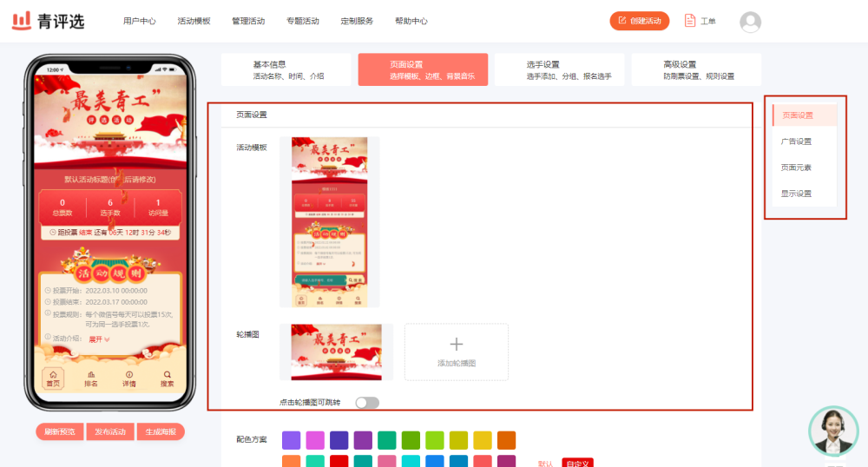Click the 默认活动标题 text in preview
The image size is (868, 467).
(110, 180)
